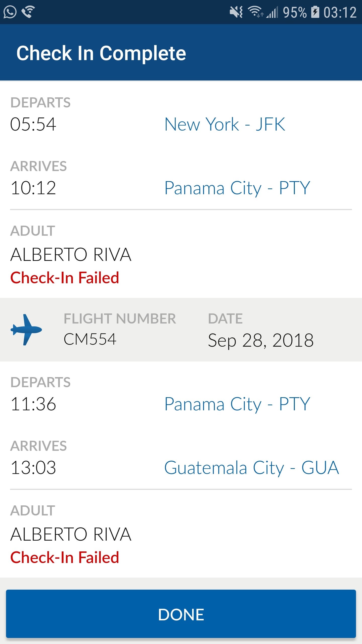Tap the battery charging icon
The height and width of the screenshot is (644, 362).
point(315,12)
